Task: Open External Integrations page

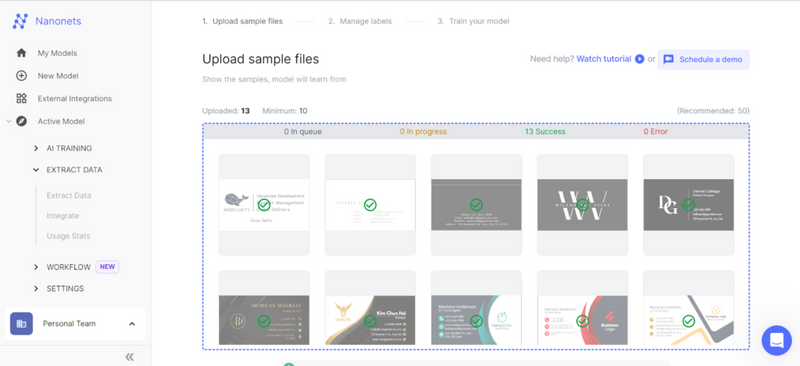Action: tap(74, 99)
